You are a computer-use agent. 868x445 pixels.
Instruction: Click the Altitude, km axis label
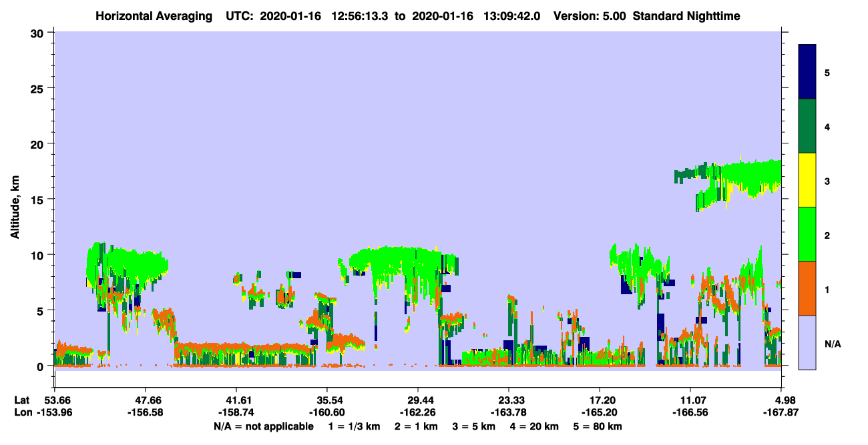15,205
